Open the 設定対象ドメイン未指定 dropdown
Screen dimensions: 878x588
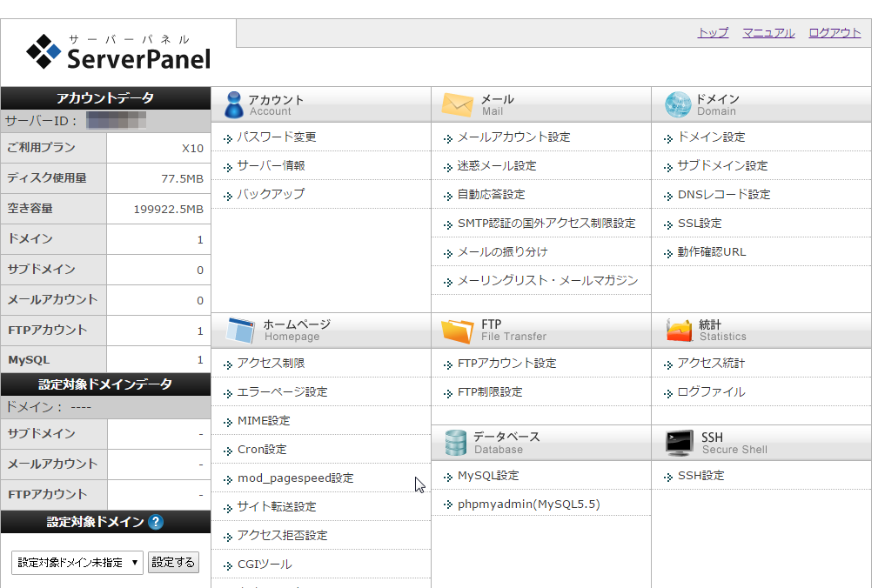(x=77, y=563)
